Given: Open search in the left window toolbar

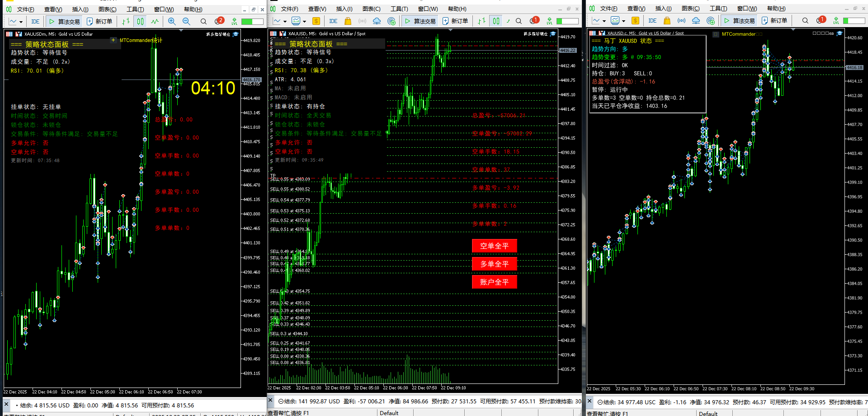Looking at the screenshot, I should tap(203, 21).
